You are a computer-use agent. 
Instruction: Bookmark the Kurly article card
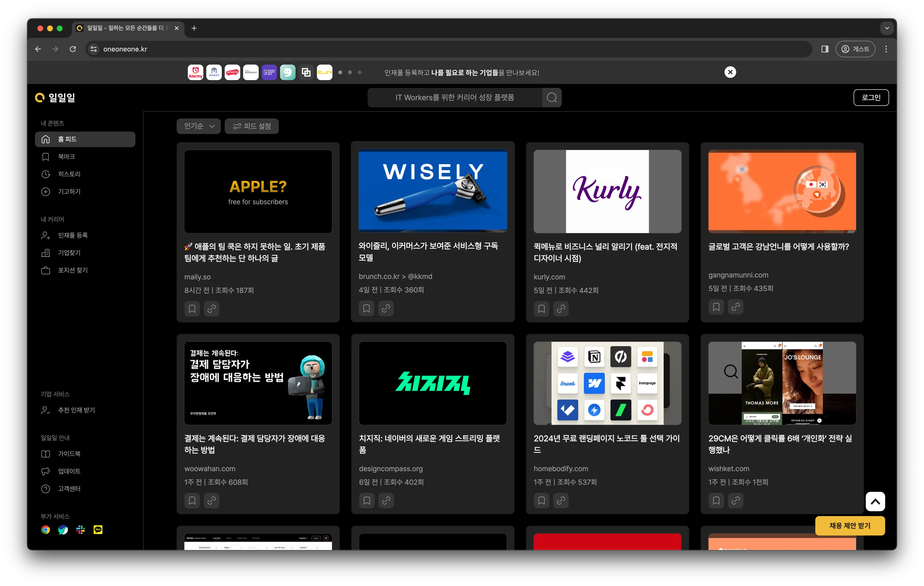[541, 309]
